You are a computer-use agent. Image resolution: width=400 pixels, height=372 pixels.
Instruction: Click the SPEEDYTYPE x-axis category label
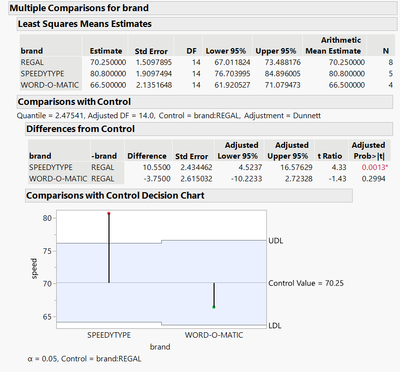click(x=109, y=335)
